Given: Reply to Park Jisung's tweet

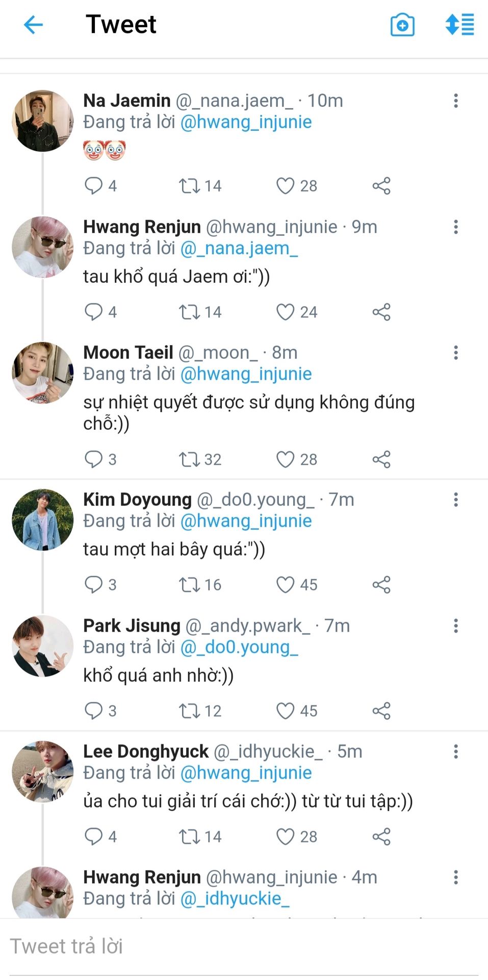Looking at the screenshot, I should (93, 710).
